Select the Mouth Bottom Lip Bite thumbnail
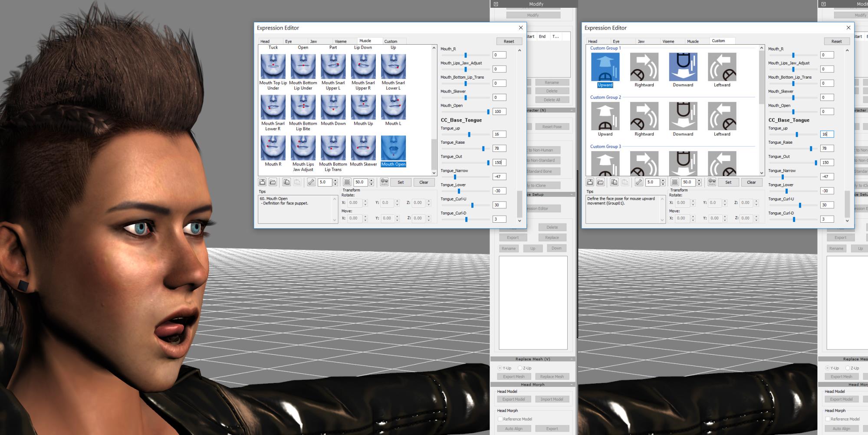 (303, 107)
